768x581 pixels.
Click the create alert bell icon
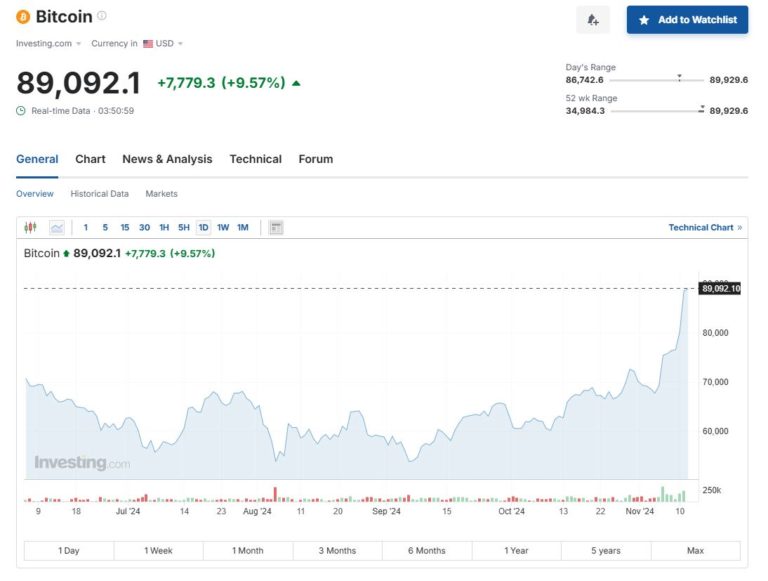(x=593, y=20)
